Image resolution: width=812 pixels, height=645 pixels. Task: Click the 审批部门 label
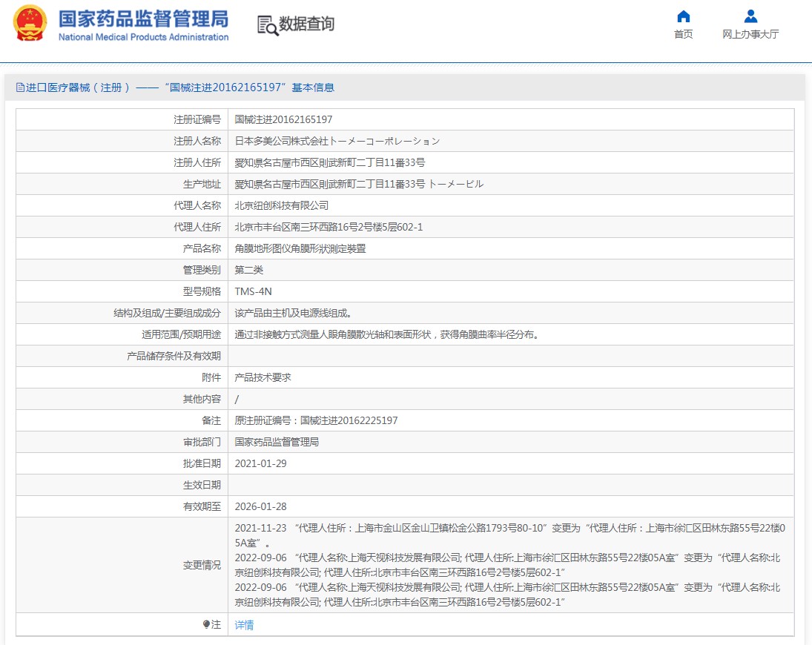pos(202,442)
